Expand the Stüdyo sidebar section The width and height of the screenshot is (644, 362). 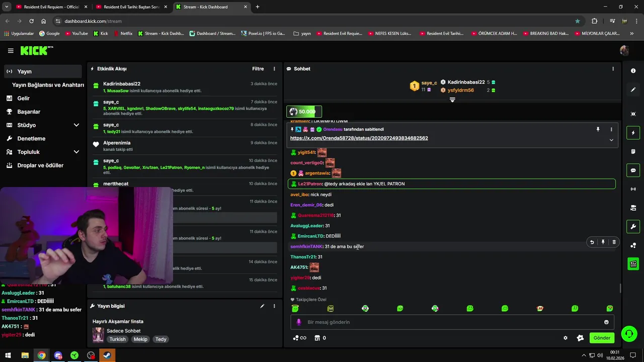pos(76,125)
